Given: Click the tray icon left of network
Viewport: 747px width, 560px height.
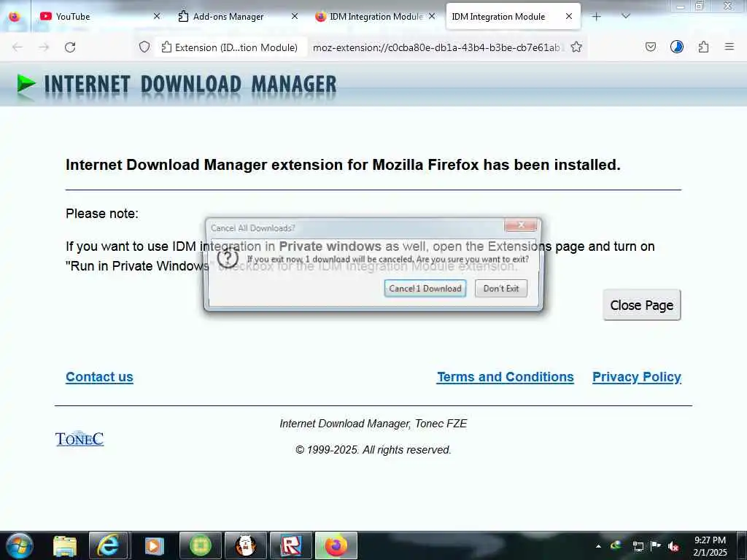Looking at the screenshot, I should click(616, 545).
